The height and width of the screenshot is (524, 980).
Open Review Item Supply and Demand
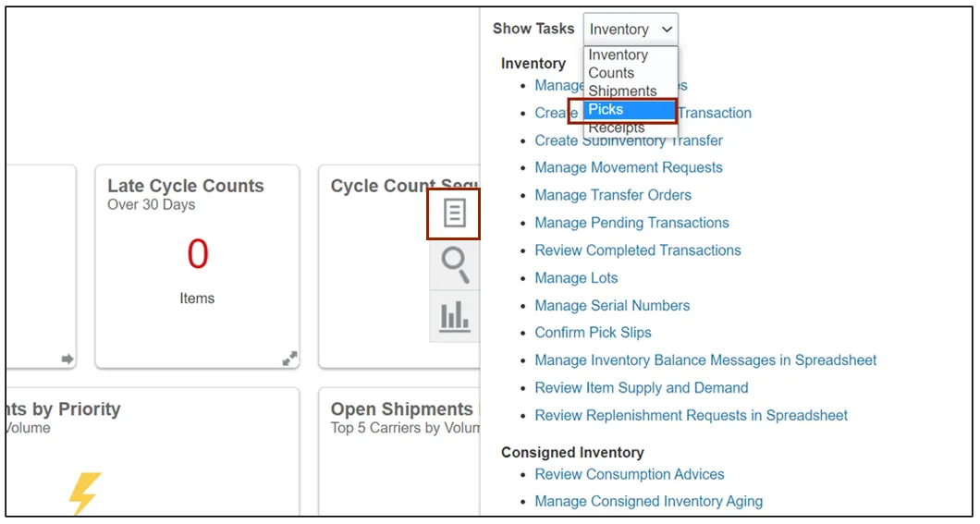[x=642, y=388]
